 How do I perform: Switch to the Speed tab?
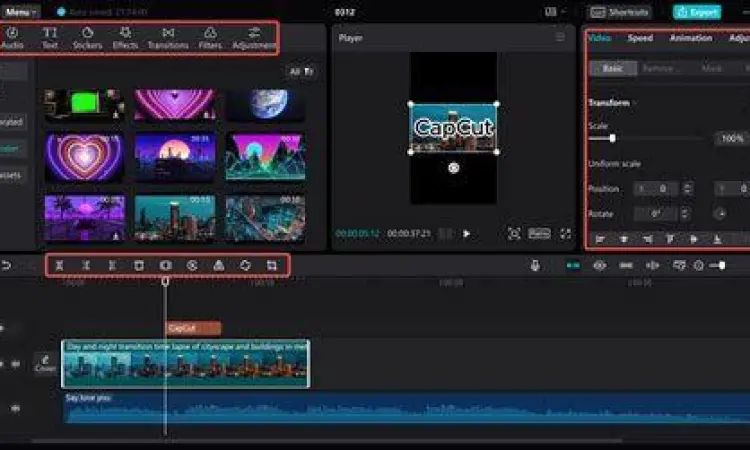pyautogui.click(x=640, y=38)
